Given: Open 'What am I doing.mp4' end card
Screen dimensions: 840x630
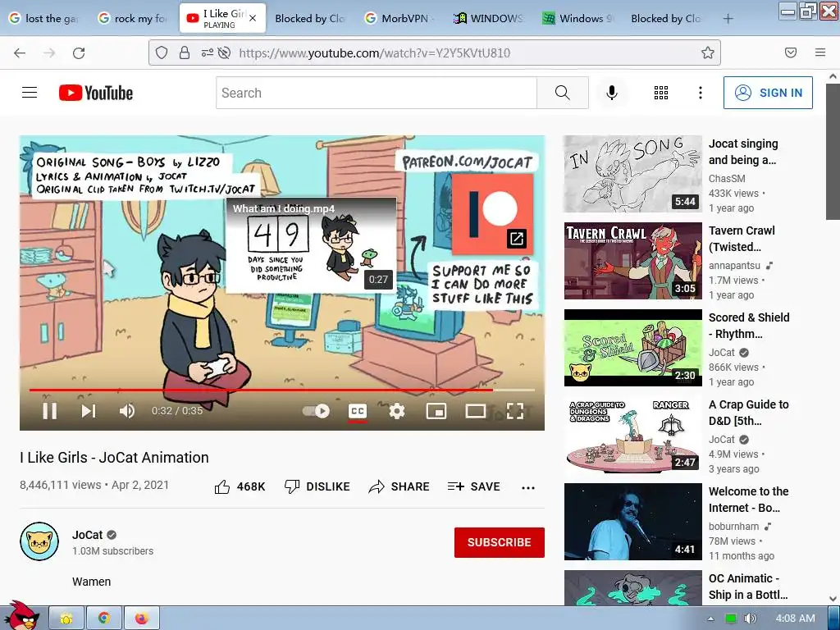Looking at the screenshot, I should (x=311, y=245).
